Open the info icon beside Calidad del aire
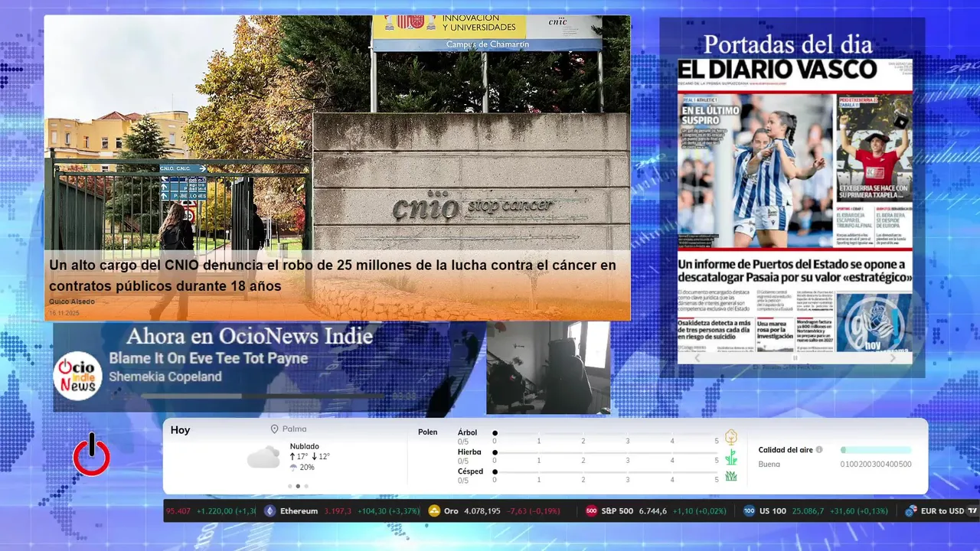Screen dimensions: 980x551 819,450
